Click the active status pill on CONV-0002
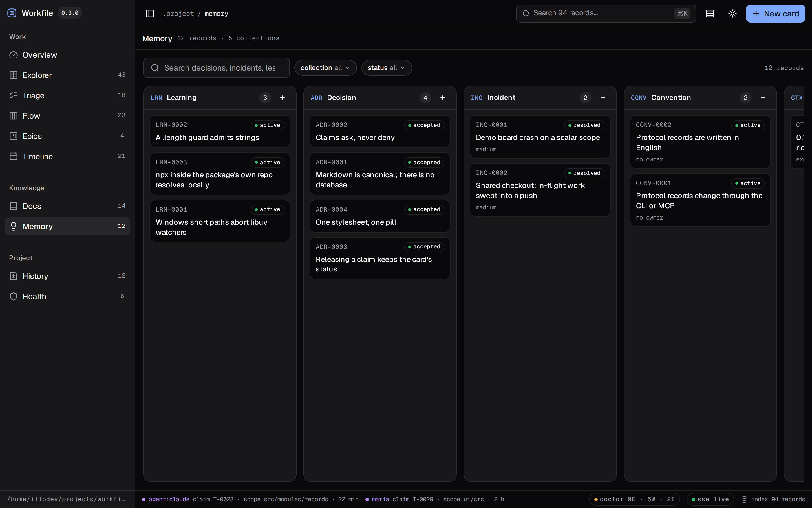Viewport: 812px width, 508px height. coord(748,125)
